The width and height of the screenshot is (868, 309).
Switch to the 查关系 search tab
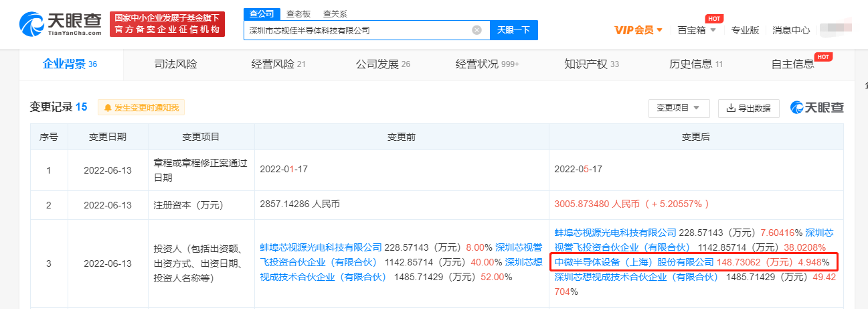tap(335, 14)
